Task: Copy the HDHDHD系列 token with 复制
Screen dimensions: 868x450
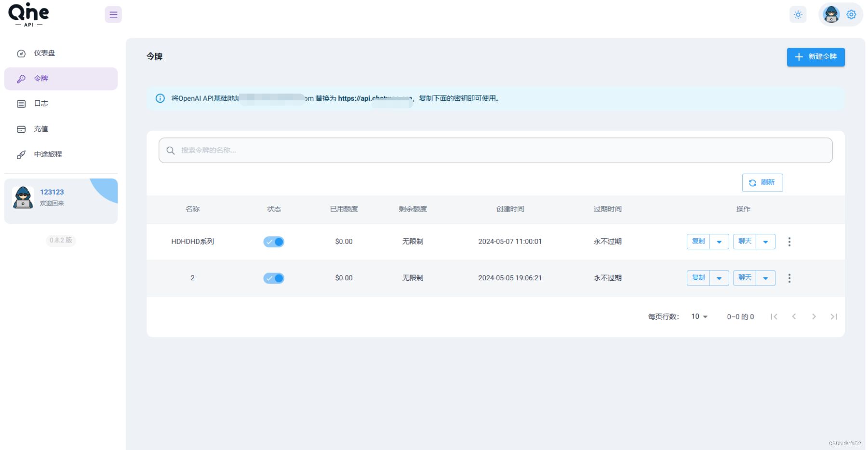Action: point(698,242)
